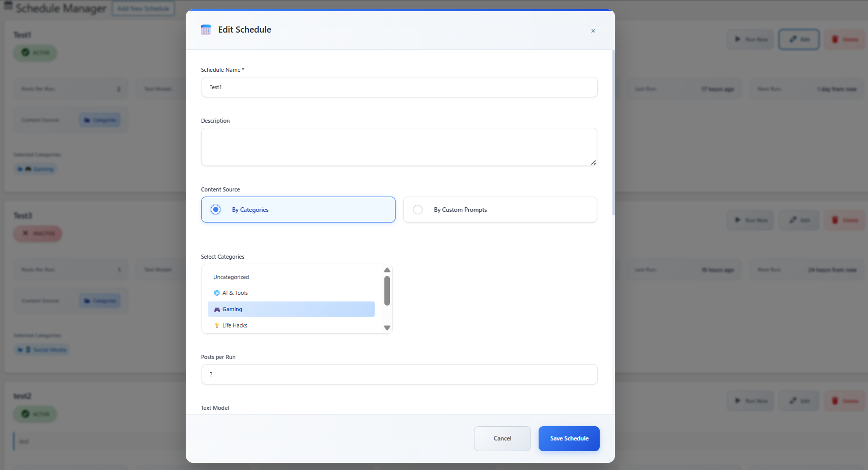Select the AI & Tools category option

click(235, 293)
